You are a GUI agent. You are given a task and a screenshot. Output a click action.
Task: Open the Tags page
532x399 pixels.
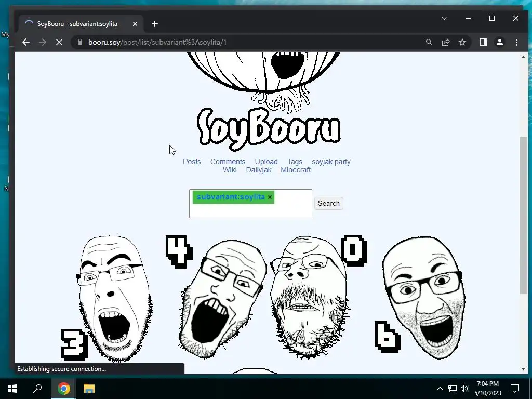pyautogui.click(x=295, y=162)
